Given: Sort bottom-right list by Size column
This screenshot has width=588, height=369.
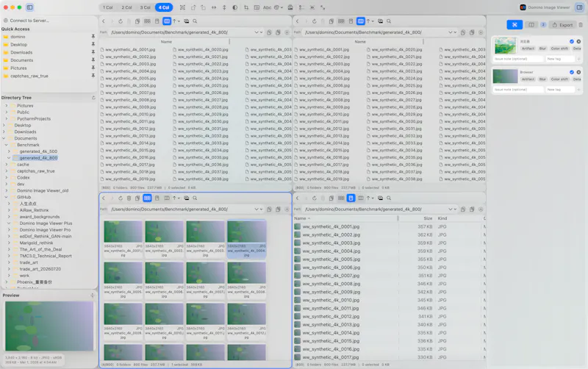Looking at the screenshot, I should [428, 218].
